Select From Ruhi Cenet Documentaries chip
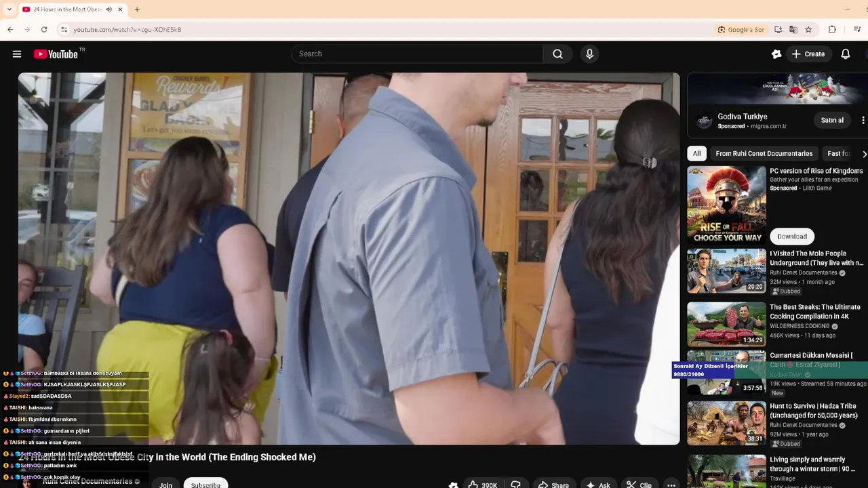This screenshot has height=488, width=868. [x=764, y=153]
